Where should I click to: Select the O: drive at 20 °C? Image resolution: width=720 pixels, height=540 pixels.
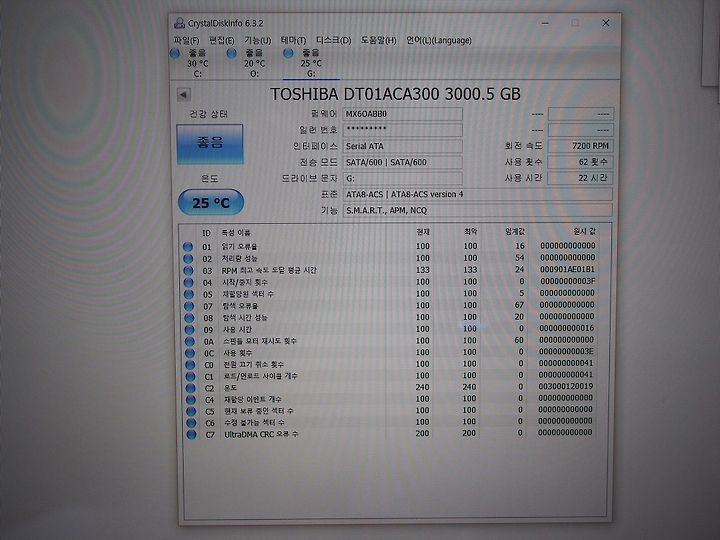(x=254, y=63)
